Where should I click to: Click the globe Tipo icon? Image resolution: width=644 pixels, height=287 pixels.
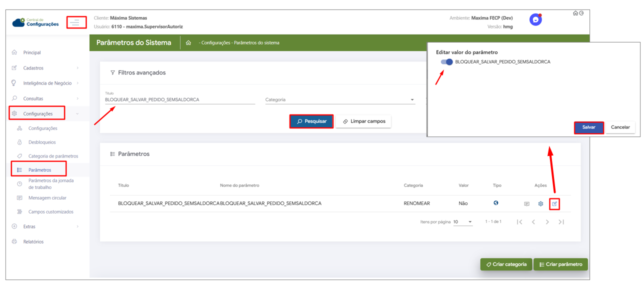coord(496,203)
